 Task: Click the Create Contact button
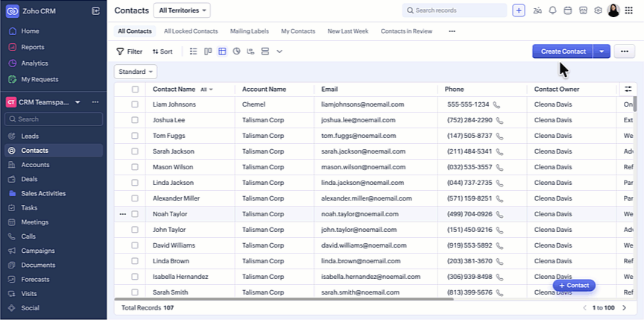563,51
